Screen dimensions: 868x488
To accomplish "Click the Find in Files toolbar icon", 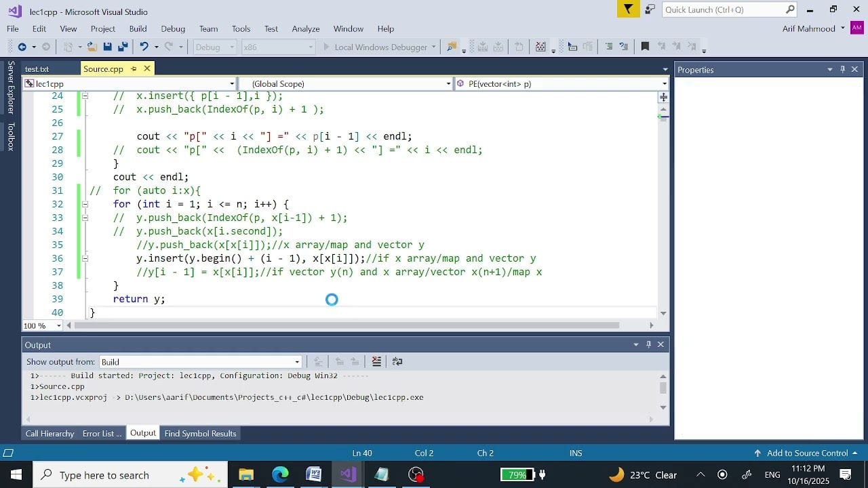I will pyautogui.click(x=452, y=47).
